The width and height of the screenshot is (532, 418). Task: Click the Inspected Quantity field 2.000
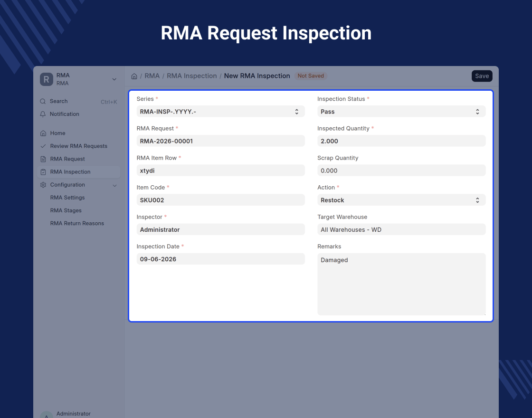pos(401,141)
